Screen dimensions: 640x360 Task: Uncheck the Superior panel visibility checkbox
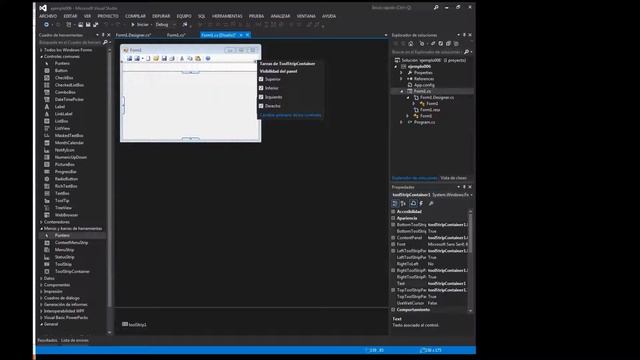click(x=261, y=79)
